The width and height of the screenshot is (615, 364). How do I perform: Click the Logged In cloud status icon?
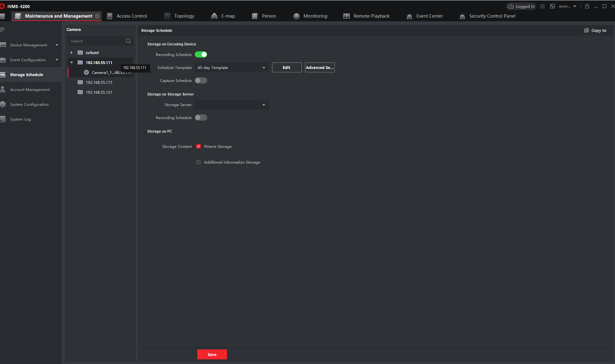point(511,6)
